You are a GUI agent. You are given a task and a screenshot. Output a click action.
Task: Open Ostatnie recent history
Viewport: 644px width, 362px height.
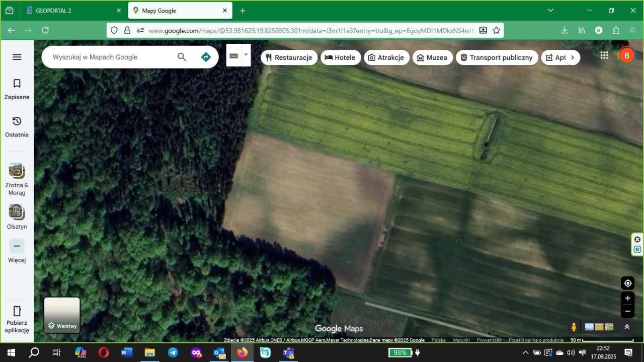17,126
